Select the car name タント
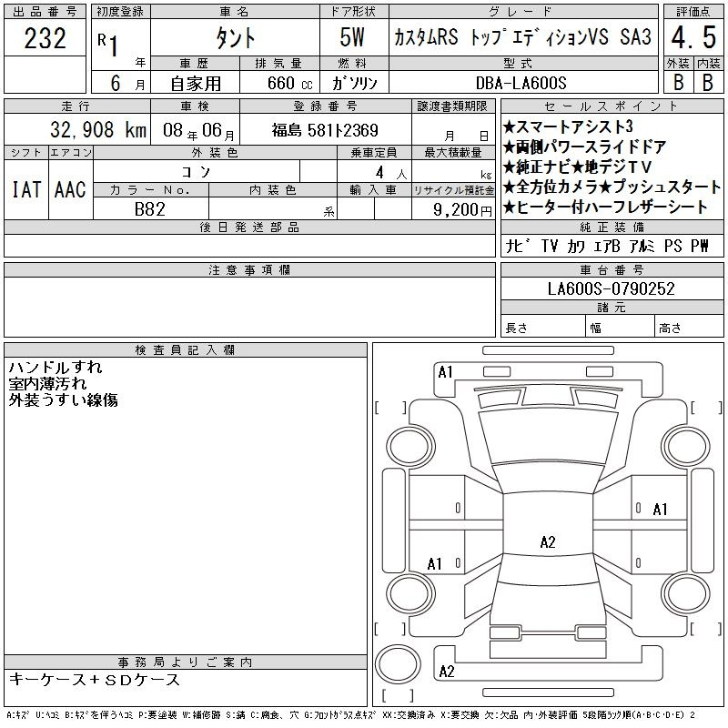The height and width of the screenshot is (728, 728). [236, 38]
